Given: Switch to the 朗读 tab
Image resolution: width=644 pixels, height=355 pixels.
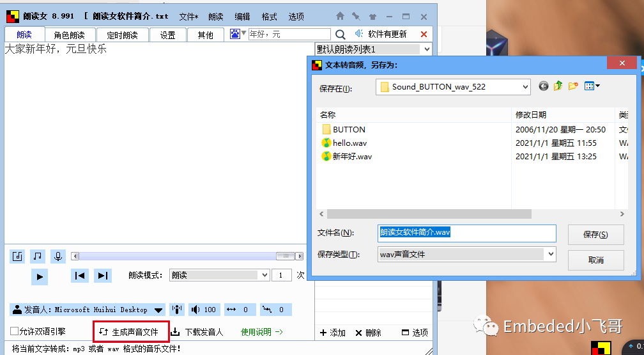Looking at the screenshot, I should point(24,35).
